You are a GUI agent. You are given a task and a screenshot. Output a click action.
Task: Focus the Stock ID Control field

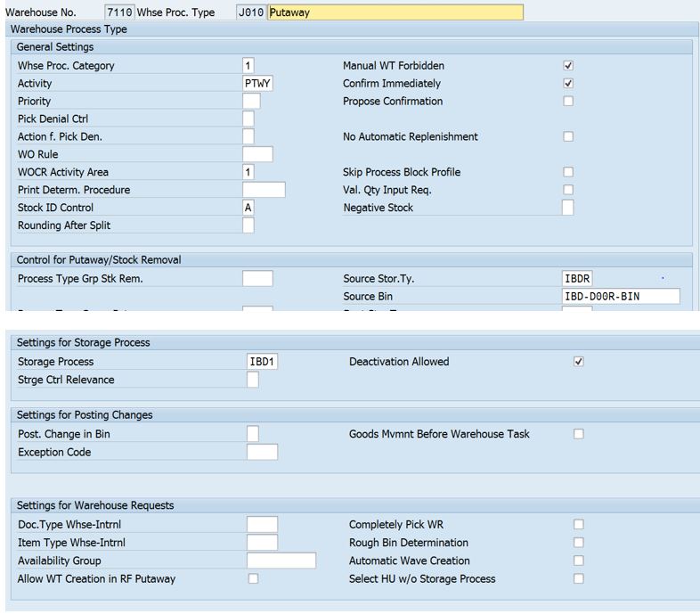[248, 208]
